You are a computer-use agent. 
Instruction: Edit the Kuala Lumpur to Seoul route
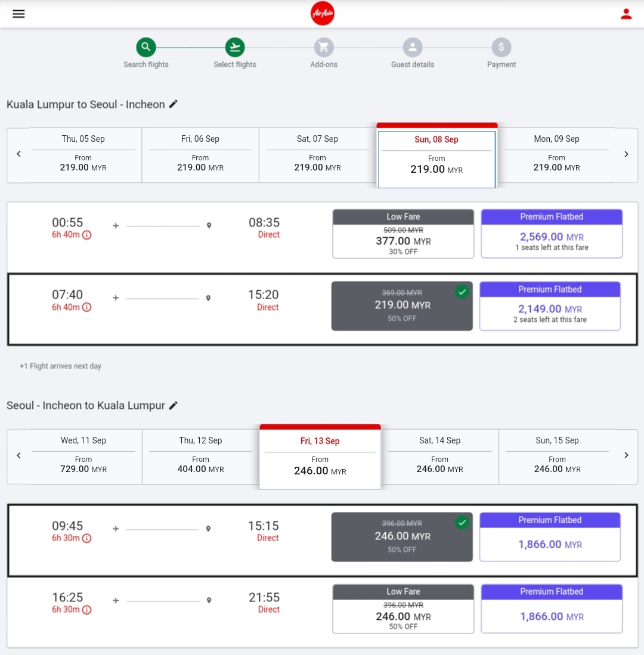tap(174, 104)
